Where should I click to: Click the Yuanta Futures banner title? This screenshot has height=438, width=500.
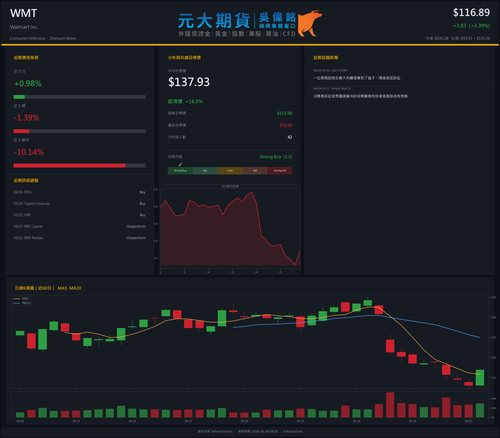click(214, 21)
